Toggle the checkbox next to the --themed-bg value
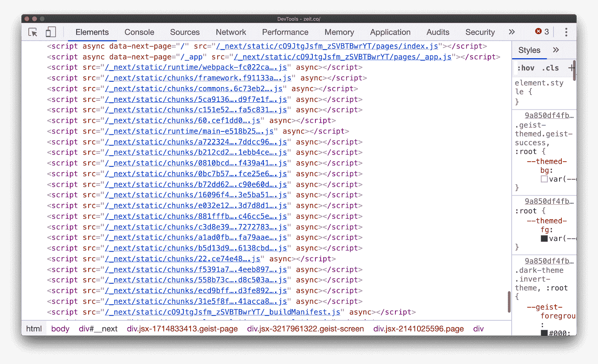The image size is (598, 364). 544,179
